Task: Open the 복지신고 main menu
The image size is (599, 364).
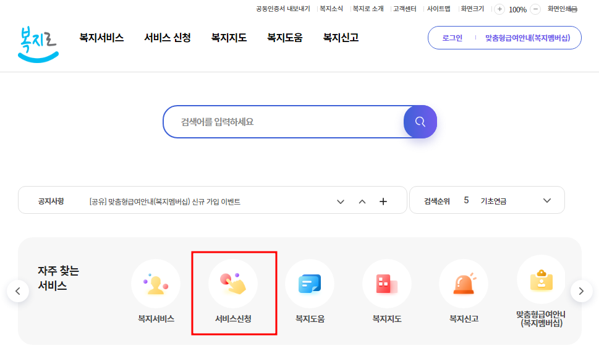Action: pyautogui.click(x=341, y=38)
